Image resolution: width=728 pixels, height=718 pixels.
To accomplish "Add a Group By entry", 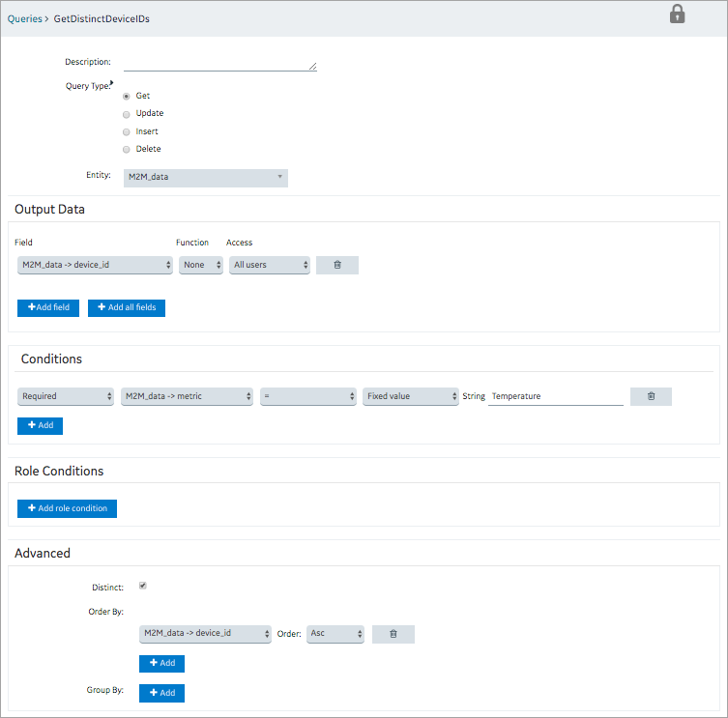I will coord(161,693).
